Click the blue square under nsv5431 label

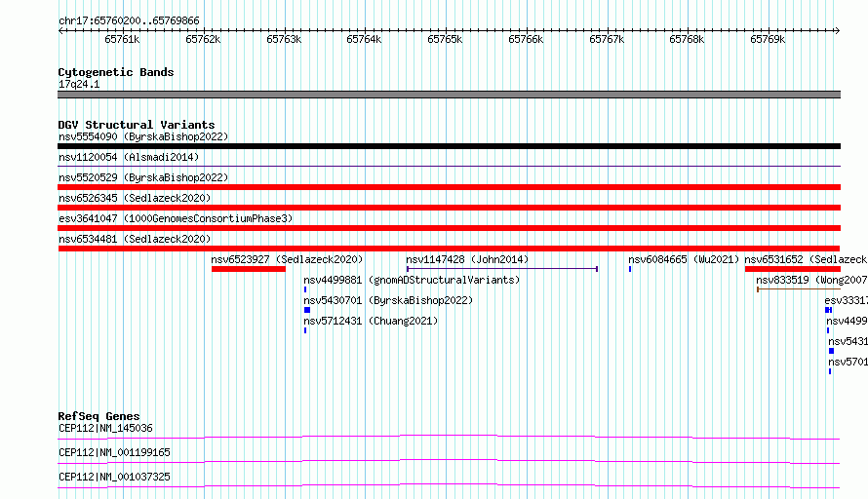pos(831,351)
